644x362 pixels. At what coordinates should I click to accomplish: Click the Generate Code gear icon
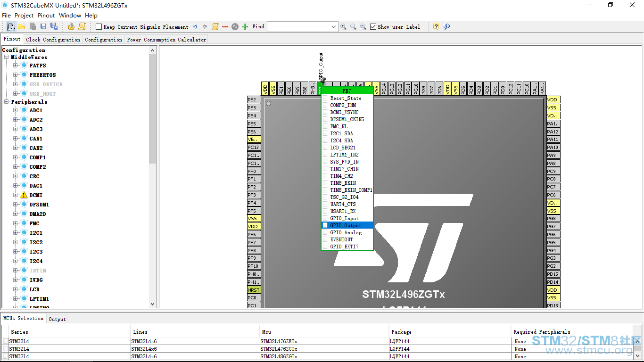click(71, 26)
